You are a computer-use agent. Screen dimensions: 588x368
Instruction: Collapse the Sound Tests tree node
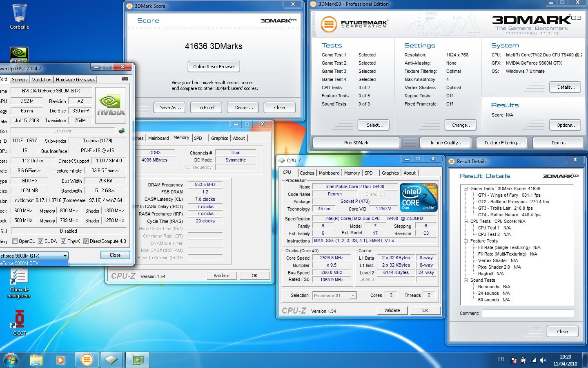(x=465, y=280)
